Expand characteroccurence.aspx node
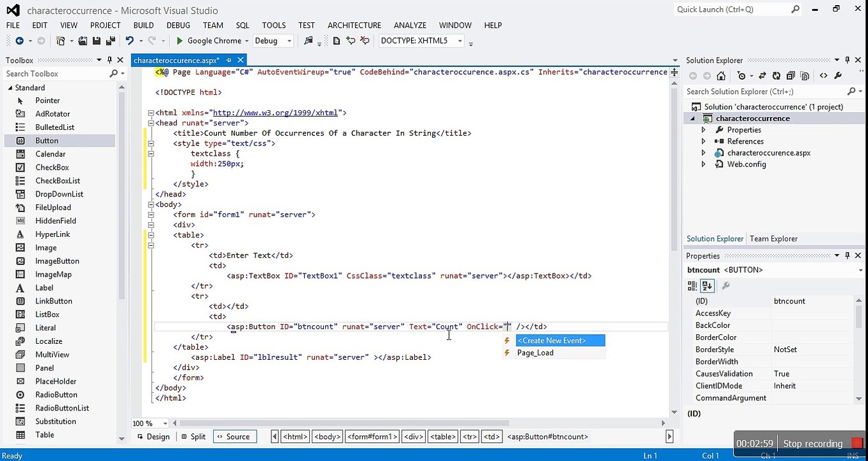 703,153
